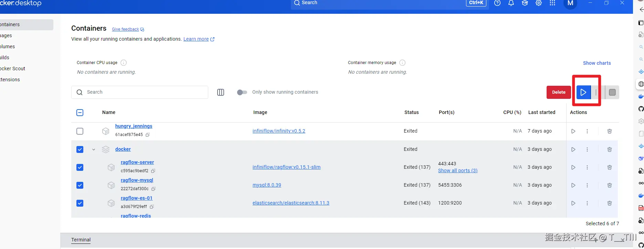Screen dimensions: 644x249
Task: Show CPU usage info tooltip icon
Action: [x=124, y=63]
